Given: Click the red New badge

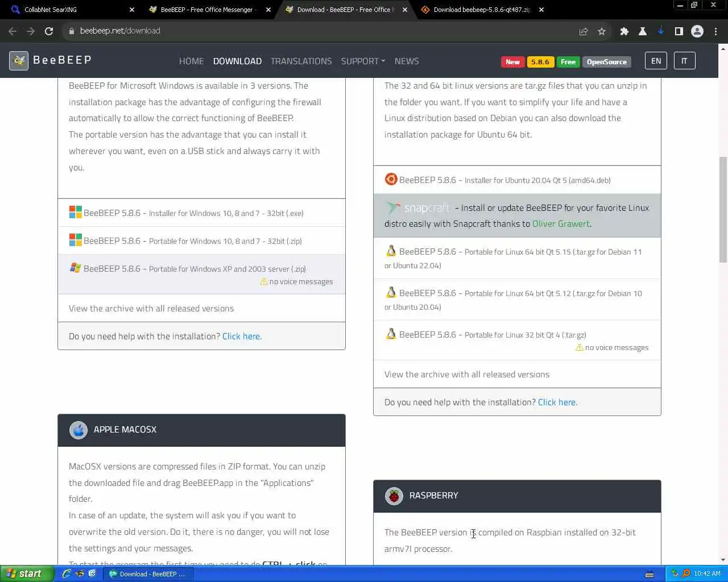Looking at the screenshot, I should tap(512, 62).
